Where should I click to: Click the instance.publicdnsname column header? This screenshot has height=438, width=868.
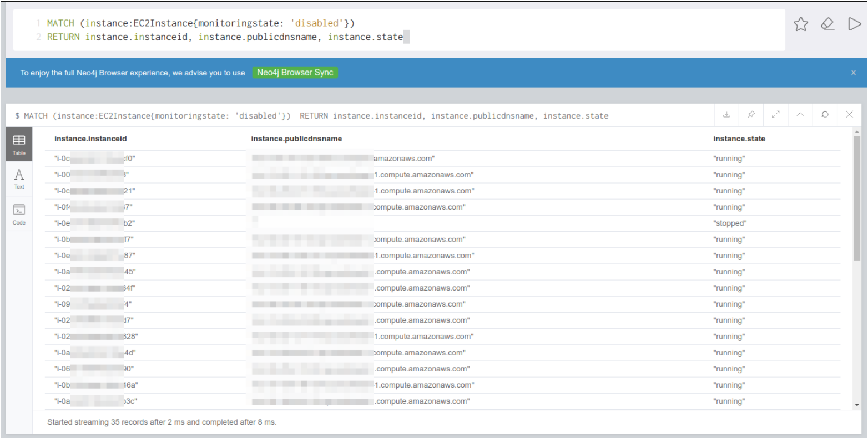click(296, 139)
